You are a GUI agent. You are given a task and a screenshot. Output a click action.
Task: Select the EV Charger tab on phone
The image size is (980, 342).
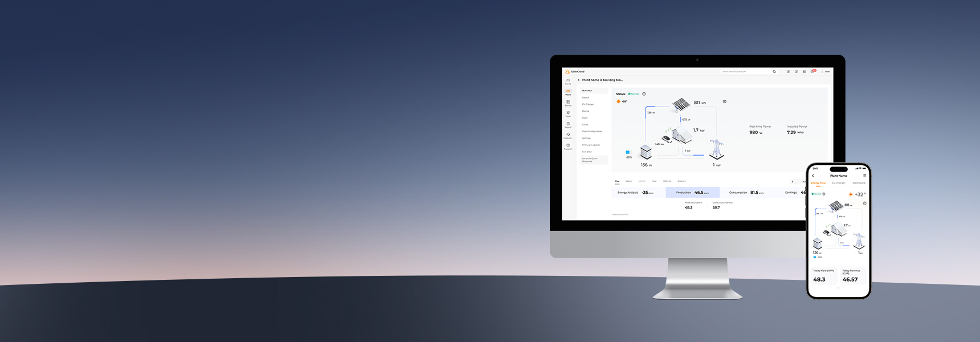838,183
